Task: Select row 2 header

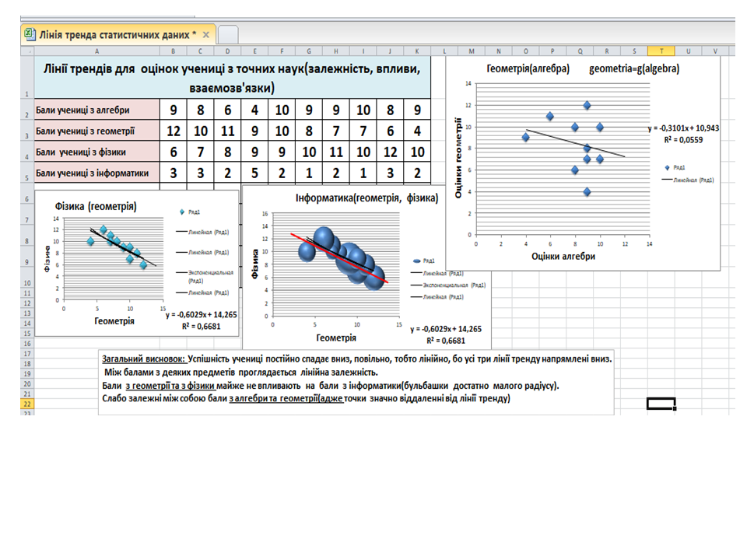Action: tap(27, 110)
